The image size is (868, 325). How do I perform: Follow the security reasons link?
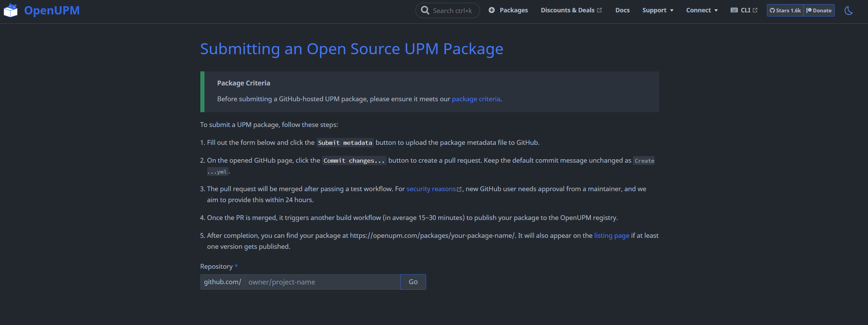pyautogui.click(x=431, y=189)
